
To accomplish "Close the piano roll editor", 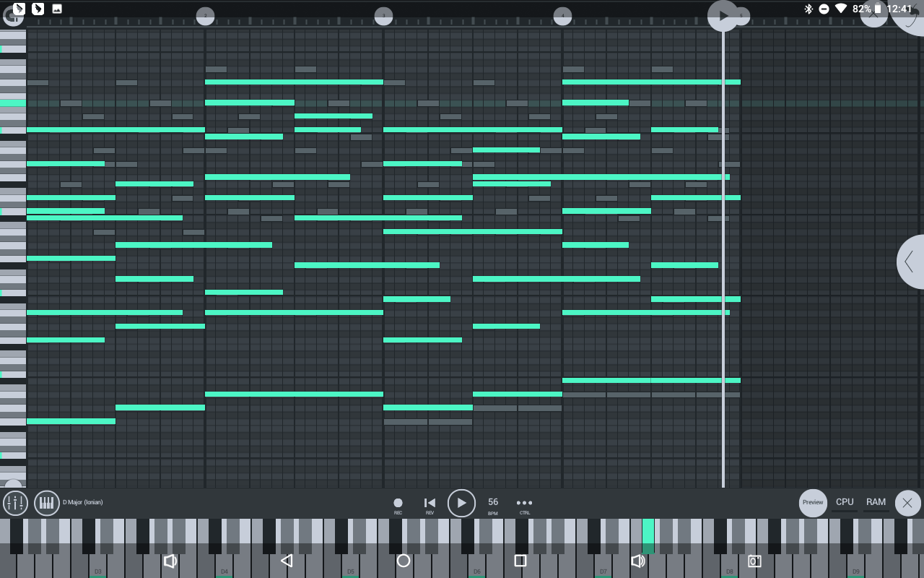I will 907,503.
